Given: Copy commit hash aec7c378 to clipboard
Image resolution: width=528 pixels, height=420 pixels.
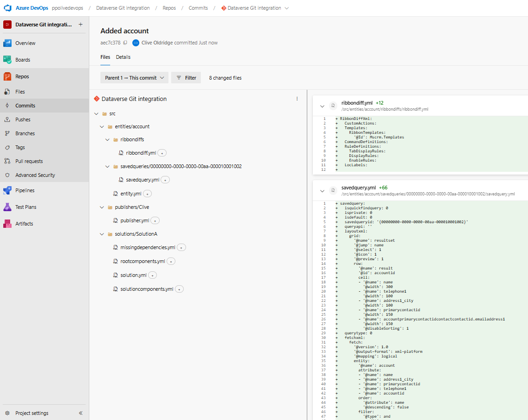Looking at the screenshot, I should click(x=125, y=43).
